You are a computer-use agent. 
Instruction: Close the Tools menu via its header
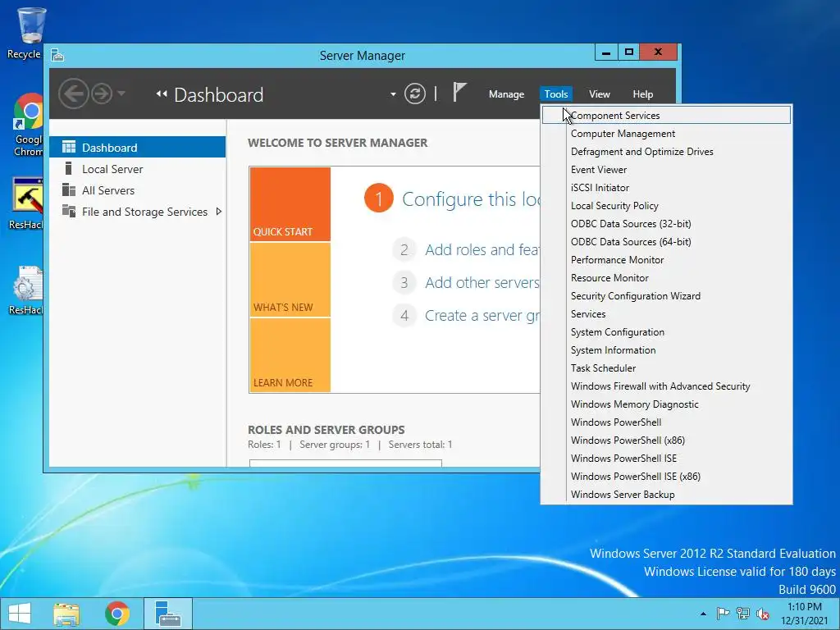point(556,94)
